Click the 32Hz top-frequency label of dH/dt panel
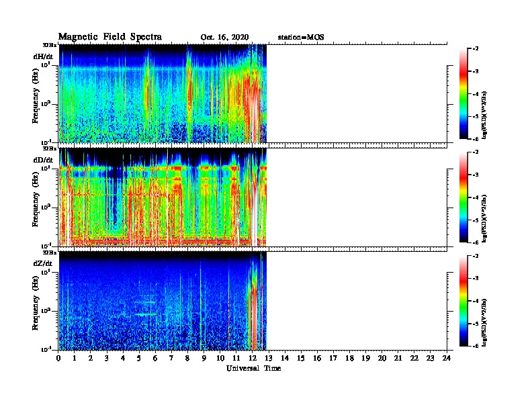The image size is (532, 411). (50, 45)
